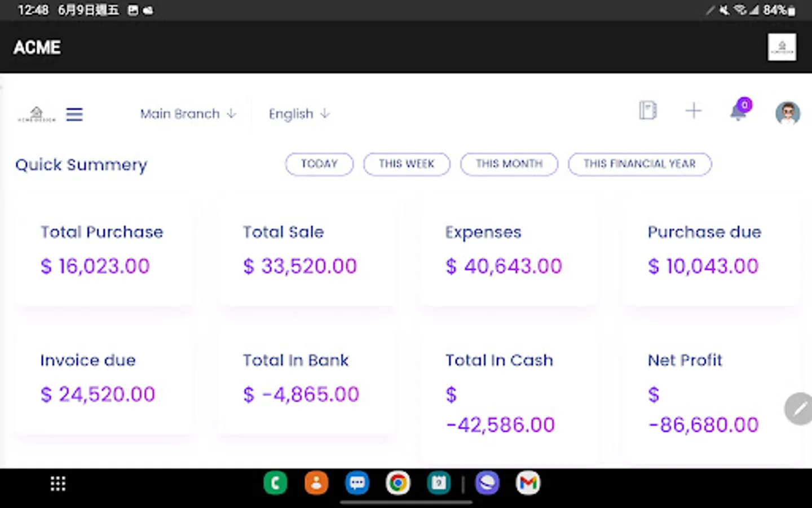Filter summary by THIS MONTH

point(509,164)
